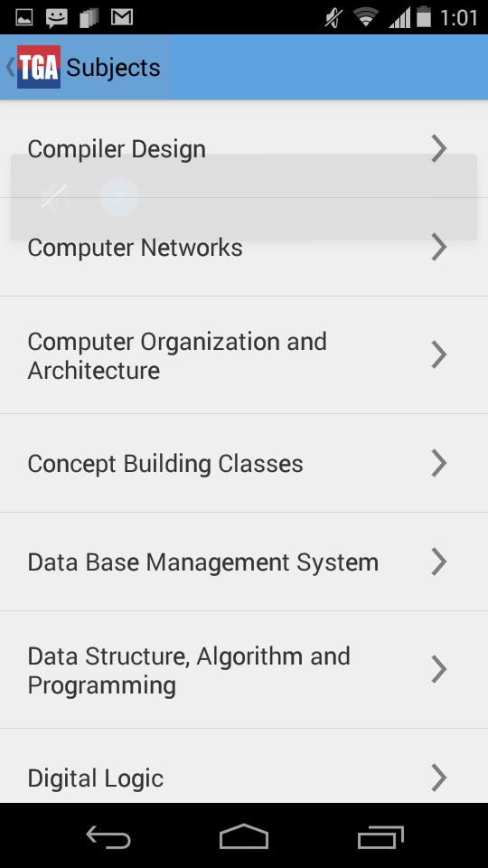Go back using the header arrow
The width and height of the screenshot is (488, 868).
click(9, 67)
